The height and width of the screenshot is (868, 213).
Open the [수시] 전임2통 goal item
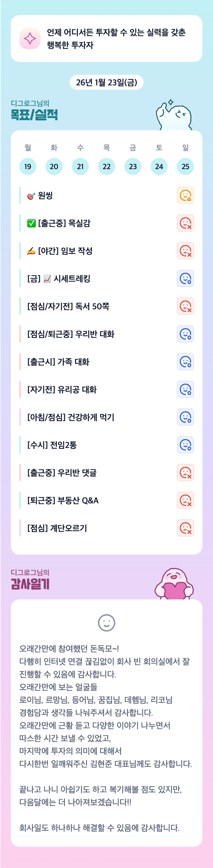coord(52,445)
